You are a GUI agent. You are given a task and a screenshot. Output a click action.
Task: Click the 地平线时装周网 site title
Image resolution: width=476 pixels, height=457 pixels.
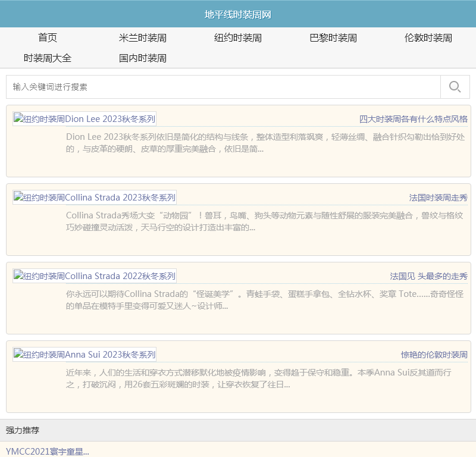tap(237, 14)
